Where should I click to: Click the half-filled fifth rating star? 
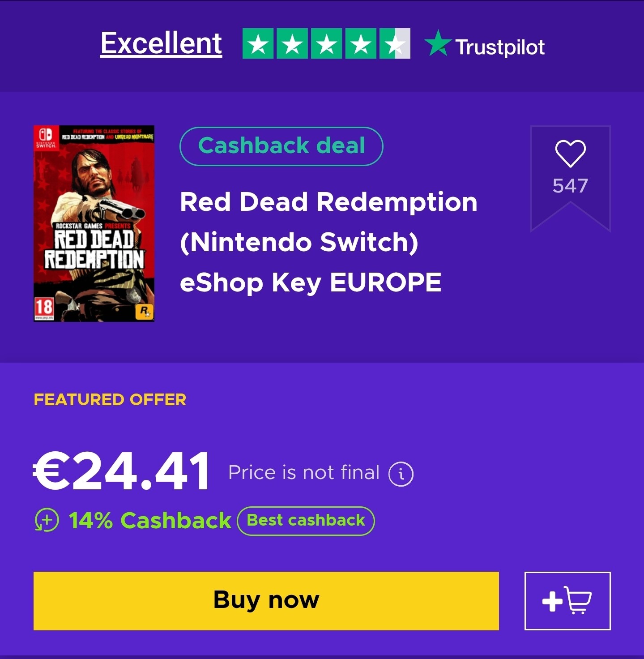click(395, 44)
